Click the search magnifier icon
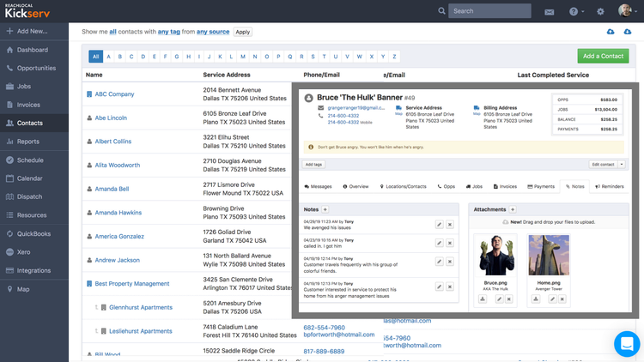Viewport: 644px width, 362px height. coord(441,11)
